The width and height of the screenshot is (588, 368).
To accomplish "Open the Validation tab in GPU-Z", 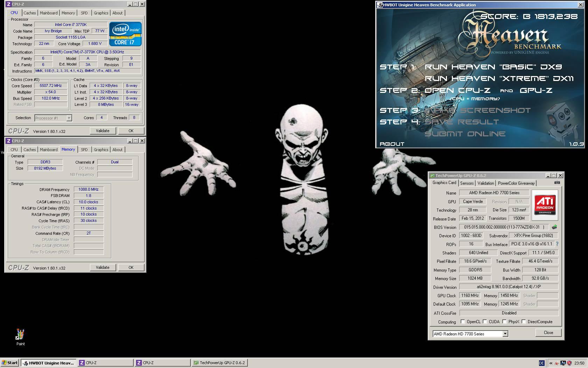I will point(486,183).
